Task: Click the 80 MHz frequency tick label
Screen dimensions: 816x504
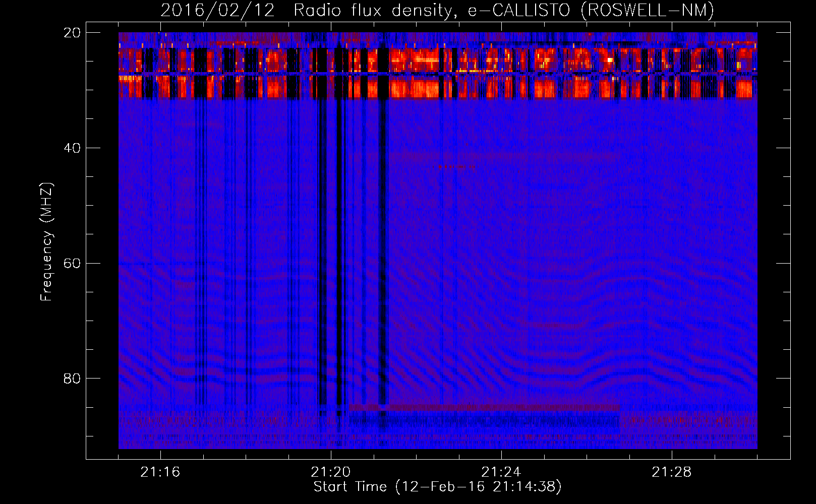Action: [72, 379]
